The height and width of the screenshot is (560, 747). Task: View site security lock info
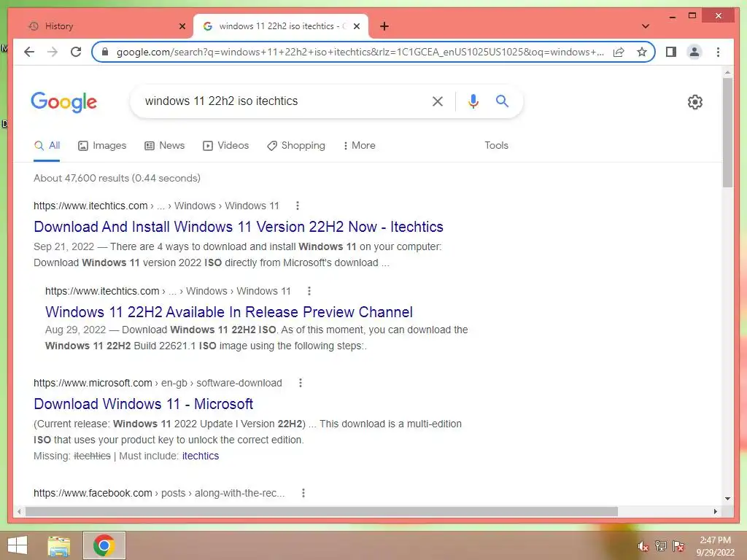click(105, 52)
